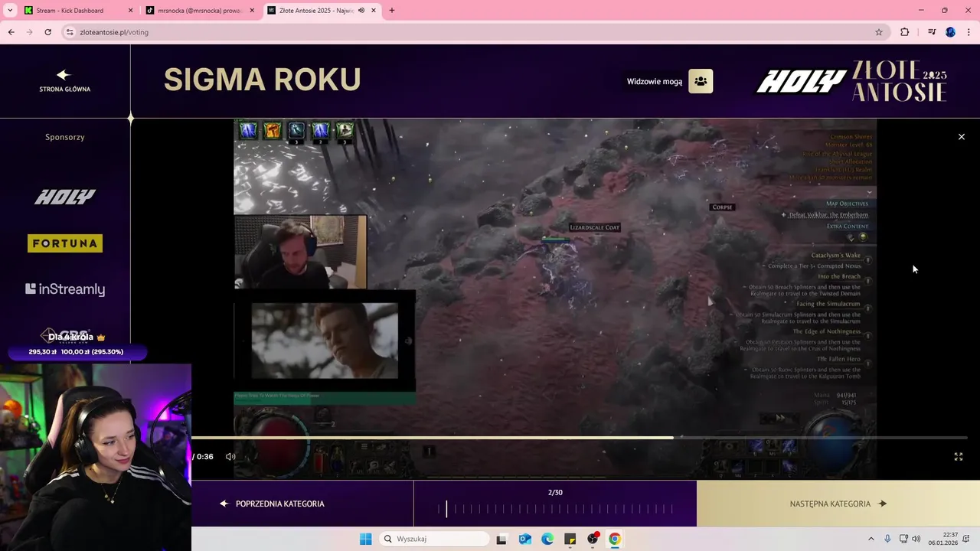Go back to Strona Główna
The height and width of the screenshot is (551, 980).
coord(64,80)
